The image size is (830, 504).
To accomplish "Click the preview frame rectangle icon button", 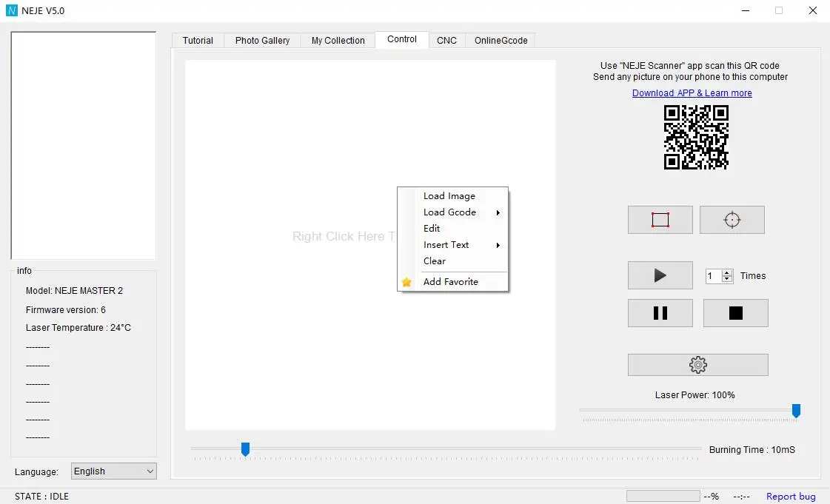I will pyautogui.click(x=660, y=220).
